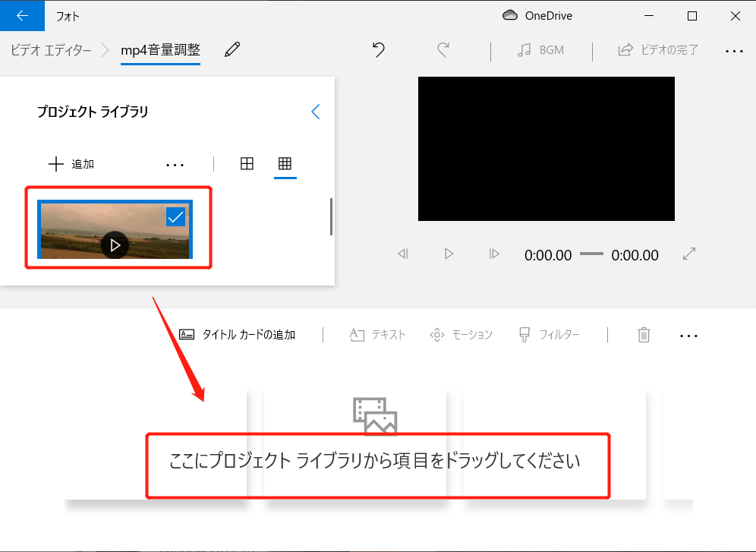Click the storyboard placeholder media icon
Screen dimensions: 756x552
(375, 415)
